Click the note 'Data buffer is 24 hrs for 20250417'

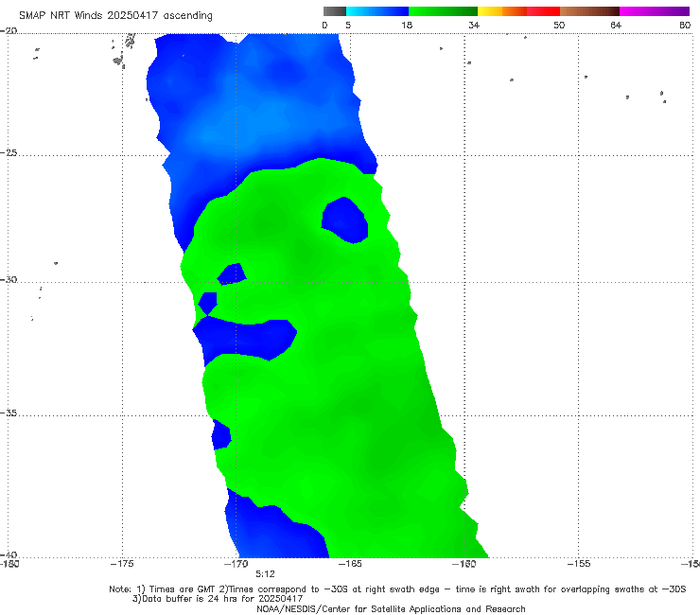218,599
